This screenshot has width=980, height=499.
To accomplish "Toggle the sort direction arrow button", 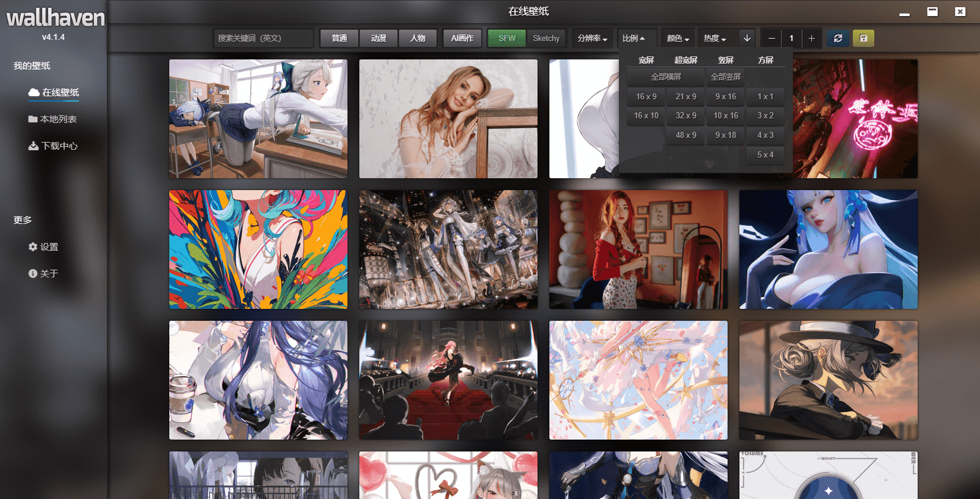I will point(747,38).
